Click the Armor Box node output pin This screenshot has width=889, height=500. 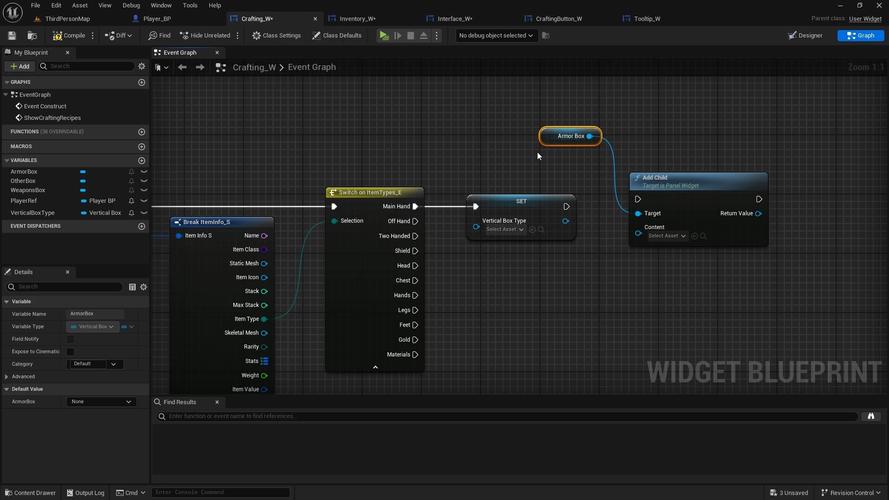tap(590, 136)
